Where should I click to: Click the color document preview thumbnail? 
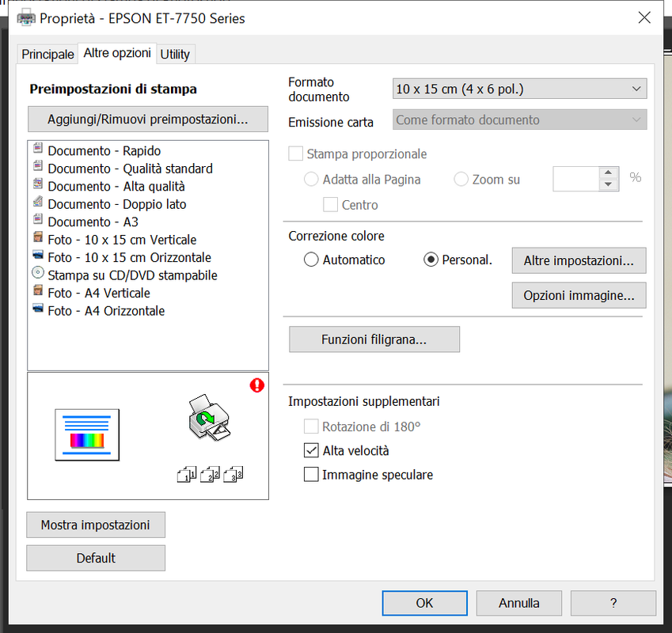87,434
